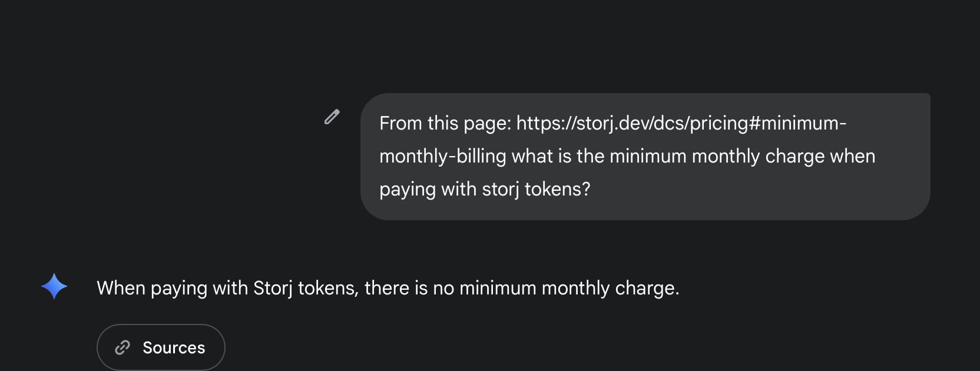Screen dimensions: 980x371
Task: Click the Sources text label
Action: pyautogui.click(x=174, y=347)
